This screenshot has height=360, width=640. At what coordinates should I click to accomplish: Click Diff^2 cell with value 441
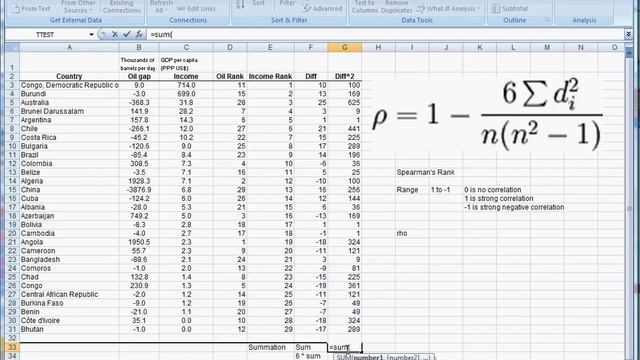coord(344,129)
